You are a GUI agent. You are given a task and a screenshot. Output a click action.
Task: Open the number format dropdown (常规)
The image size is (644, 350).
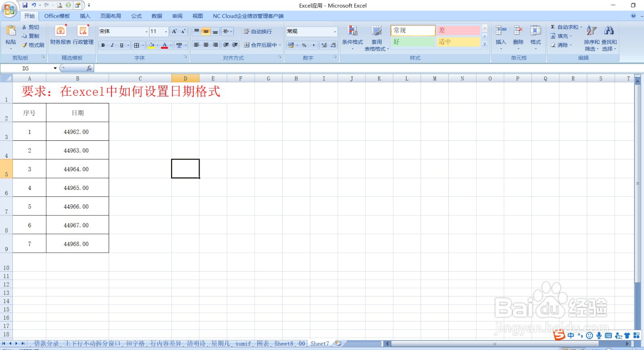pyautogui.click(x=335, y=31)
